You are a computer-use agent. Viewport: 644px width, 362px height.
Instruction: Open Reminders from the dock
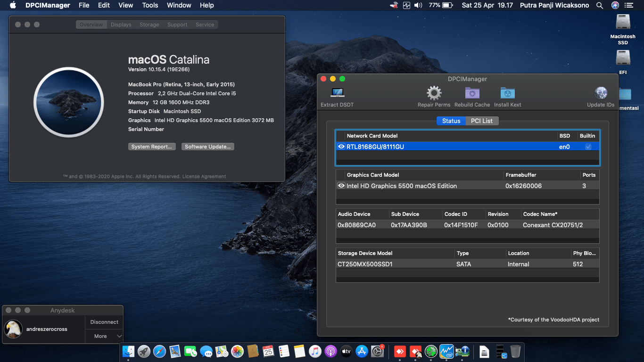pyautogui.click(x=284, y=351)
